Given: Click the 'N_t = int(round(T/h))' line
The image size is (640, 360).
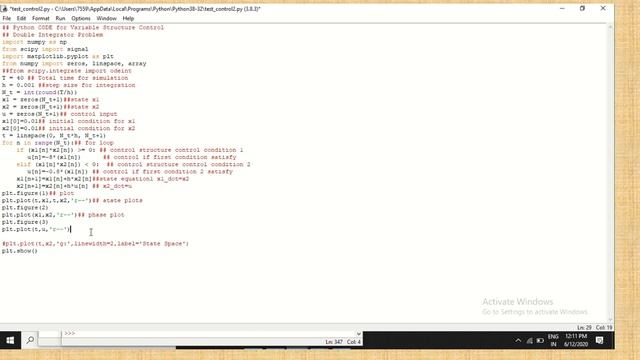Looking at the screenshot, I should [x=40, y=92].
